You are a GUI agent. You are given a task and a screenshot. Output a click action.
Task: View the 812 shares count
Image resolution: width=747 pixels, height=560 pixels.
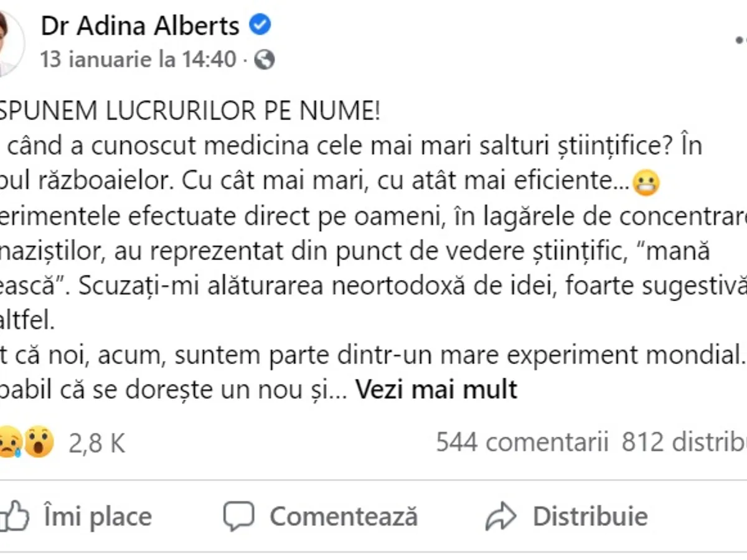684,442
